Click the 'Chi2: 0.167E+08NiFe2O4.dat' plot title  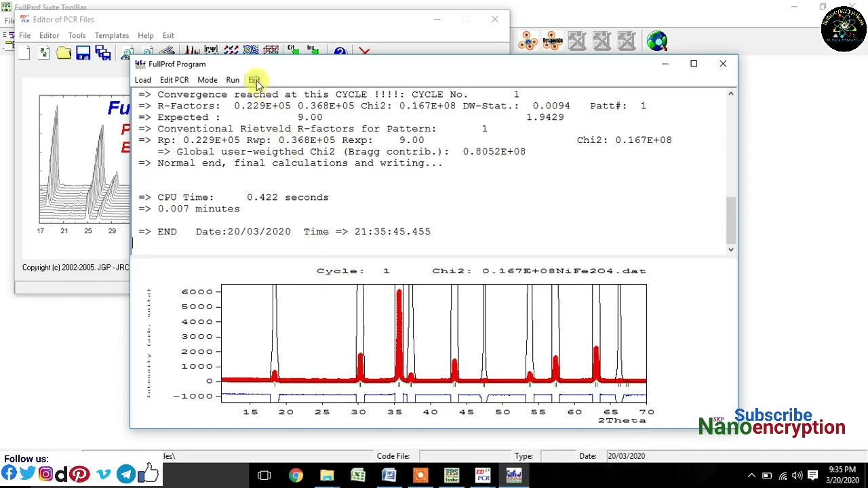539,271
